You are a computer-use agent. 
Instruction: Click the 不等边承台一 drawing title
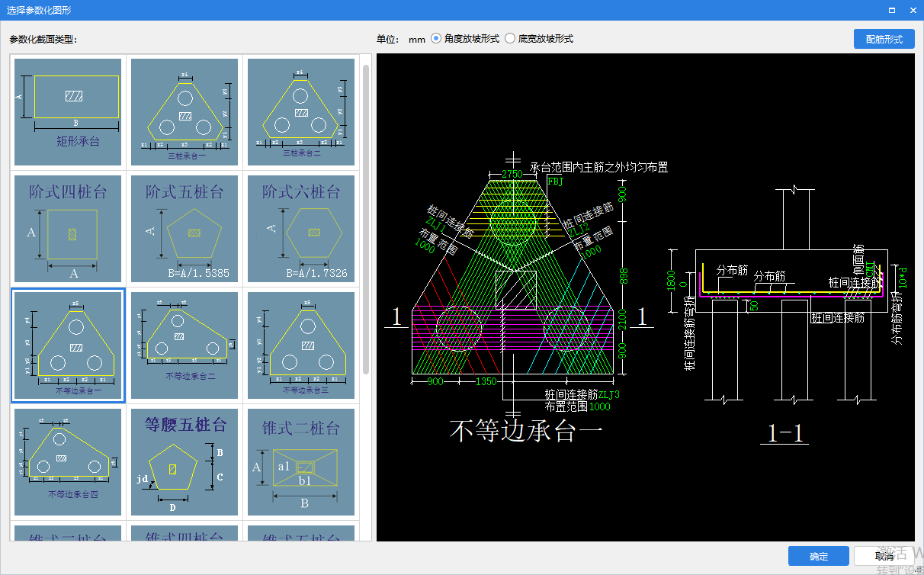point(526,432)
